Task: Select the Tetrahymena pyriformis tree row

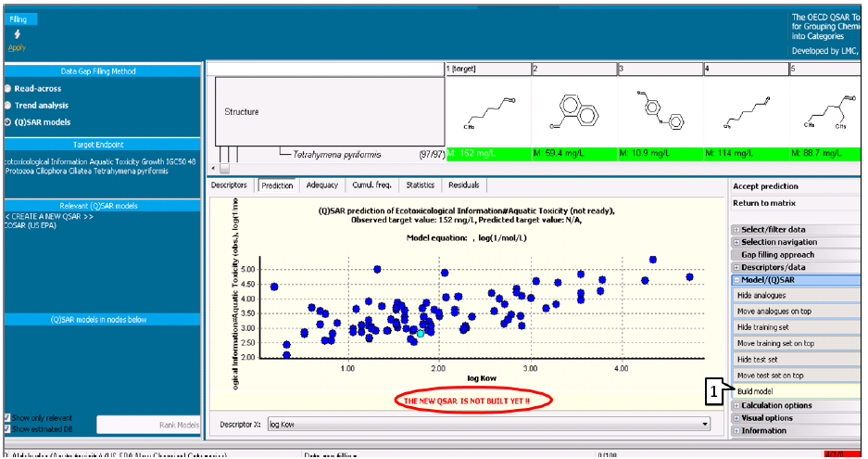Action: 336,155
